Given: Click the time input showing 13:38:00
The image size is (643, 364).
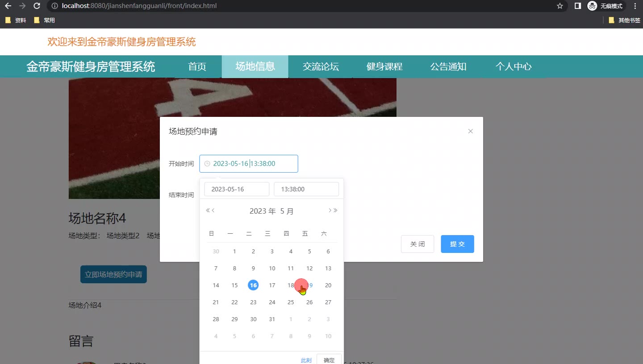Looking at the screenshot, I should [x=306, y=189].
